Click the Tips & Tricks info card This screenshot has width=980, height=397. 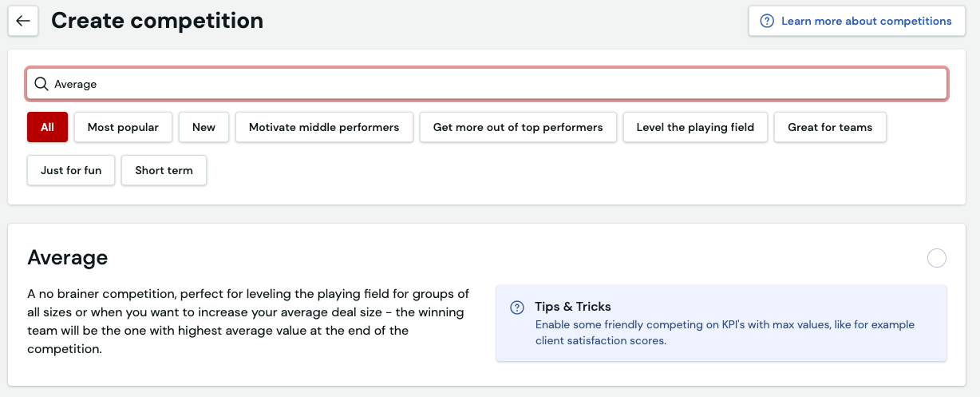click(x=721, y=323)
